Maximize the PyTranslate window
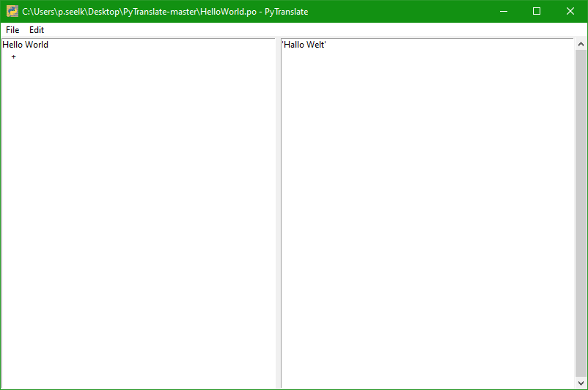 click(x=537, y=11)
